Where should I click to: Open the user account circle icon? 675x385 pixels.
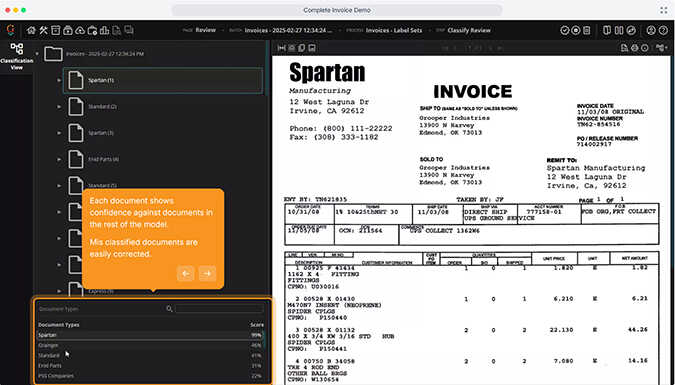[651, 31]
